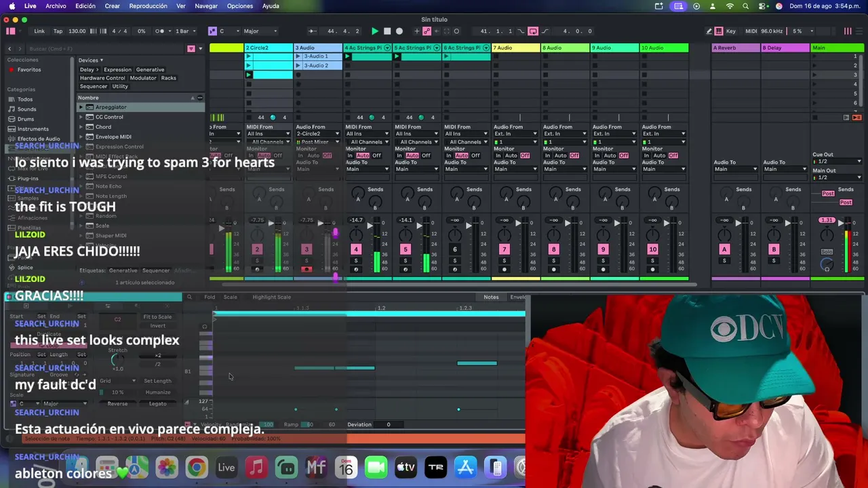The image size is (868, 488).
Task: Select the Sounds browser category
Action: click(27, 109)
